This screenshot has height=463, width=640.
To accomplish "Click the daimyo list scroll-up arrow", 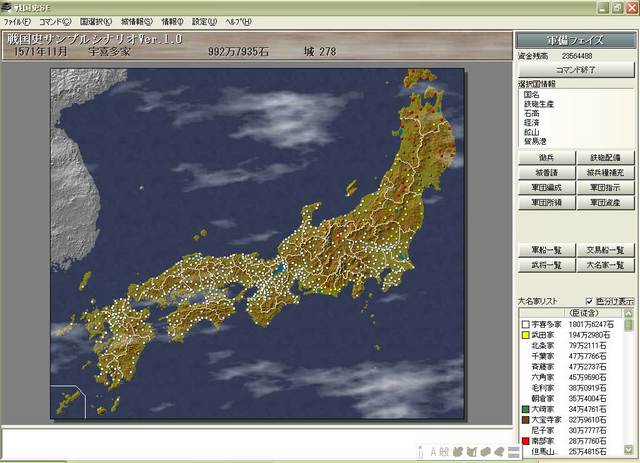I will tap(629, 313).
